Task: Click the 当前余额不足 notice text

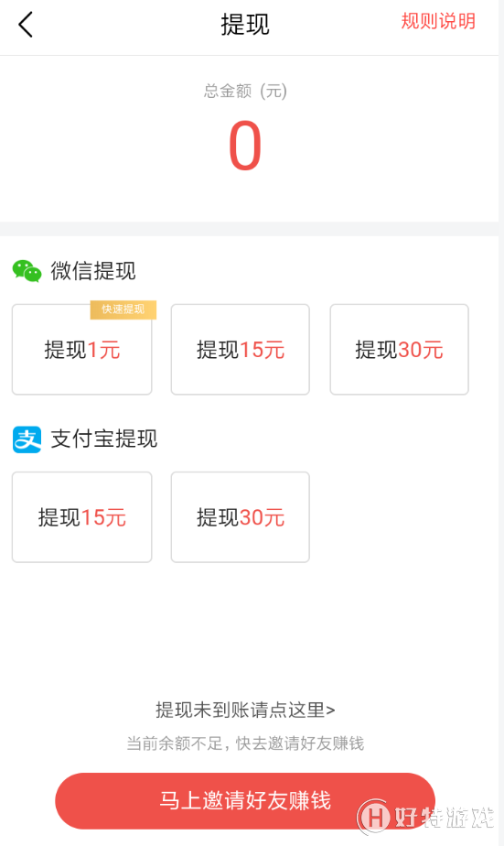Action: point(245,743)
